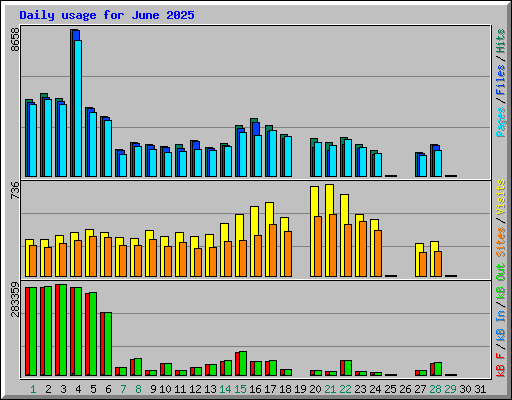Image resolution: width=512 pixels, height=400 pixels.
Task: Click the 'Files' legend label
Action: (x=500, y=80)
